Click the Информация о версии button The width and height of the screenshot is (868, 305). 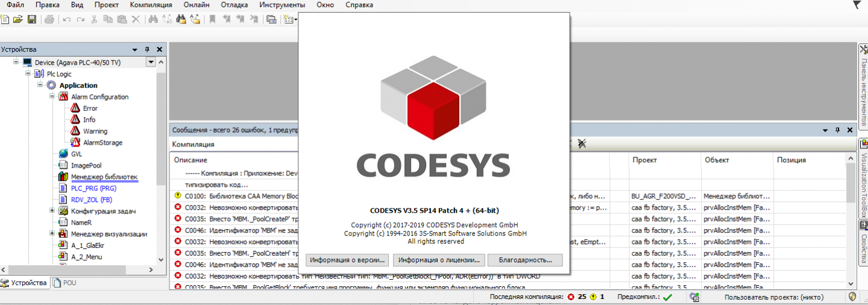[x=348, y=260]
